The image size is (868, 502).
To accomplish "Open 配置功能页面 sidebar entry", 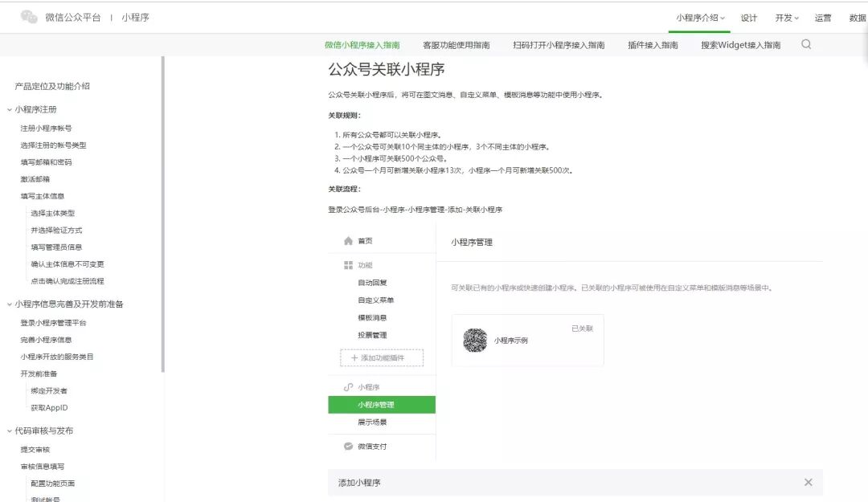I will [52, 484].
